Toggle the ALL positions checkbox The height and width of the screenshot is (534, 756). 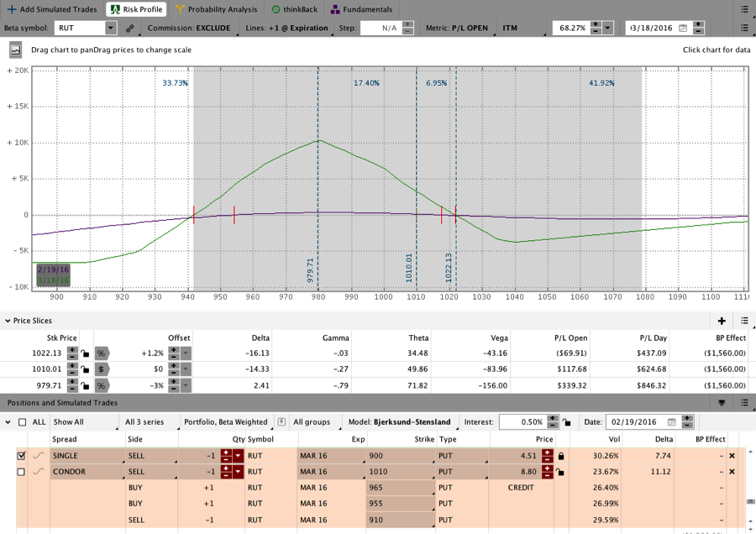click(22, 421)
